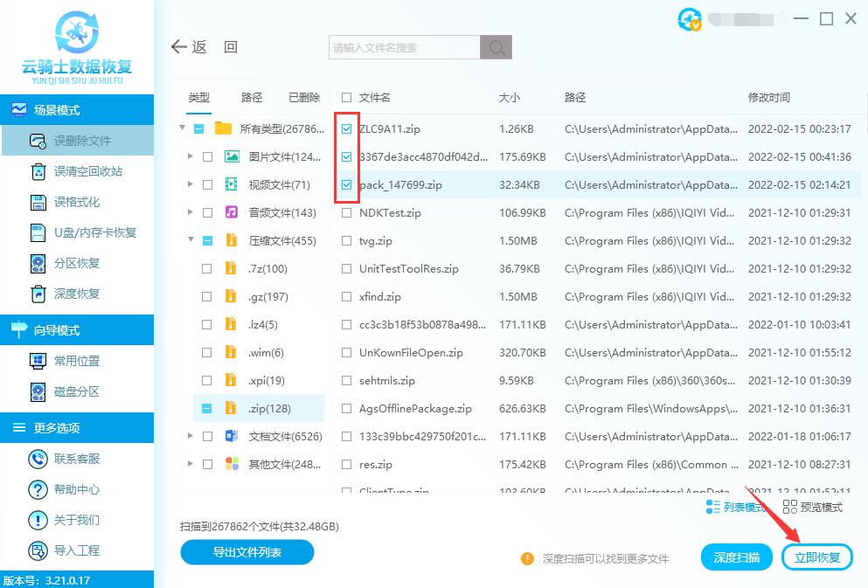
Task: Open the 关于我们 info icon
Action: tap(38, 520)
